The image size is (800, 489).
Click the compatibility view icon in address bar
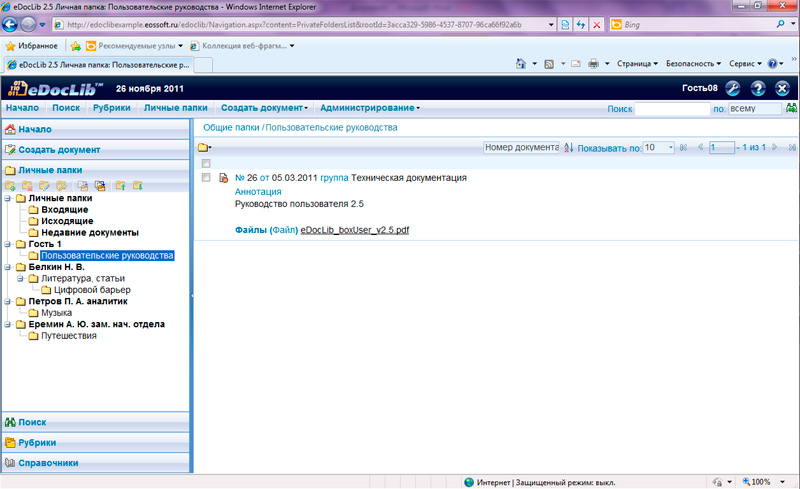(x=565, y=25)
